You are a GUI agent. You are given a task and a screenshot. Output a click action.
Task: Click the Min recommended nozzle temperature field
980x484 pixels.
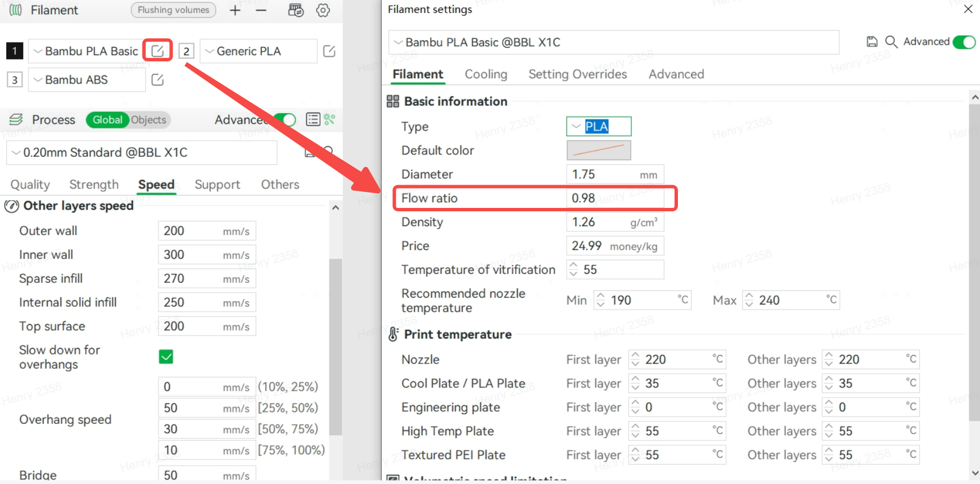(x=642, y=300)
